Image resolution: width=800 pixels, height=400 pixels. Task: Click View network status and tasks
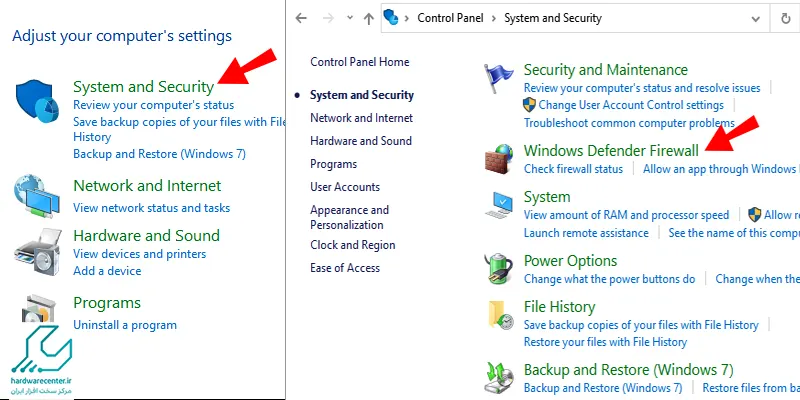pos(152,208)
